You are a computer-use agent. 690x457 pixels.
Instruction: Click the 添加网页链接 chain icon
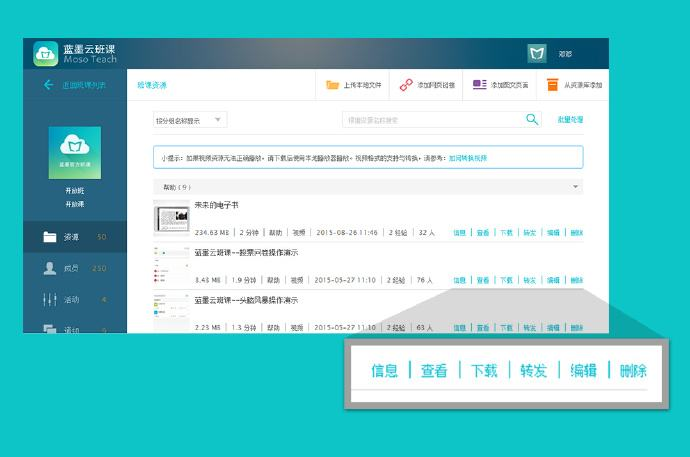(406, 85)
